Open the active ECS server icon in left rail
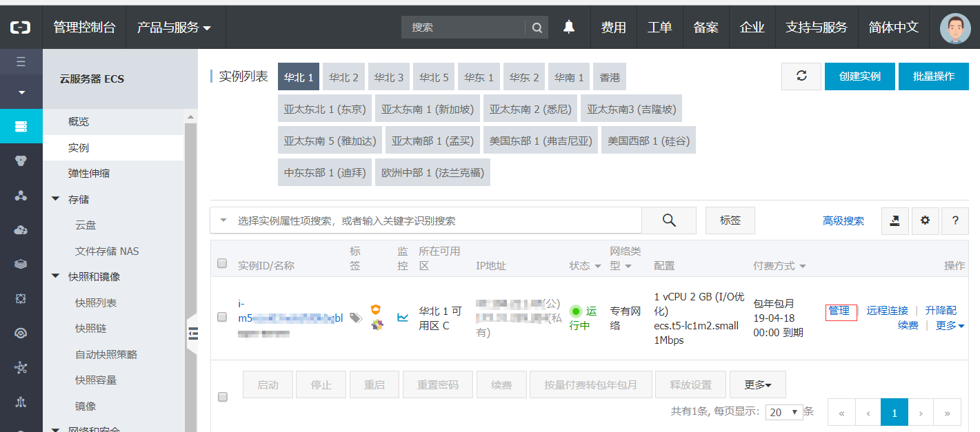 [x=21, y=126]
